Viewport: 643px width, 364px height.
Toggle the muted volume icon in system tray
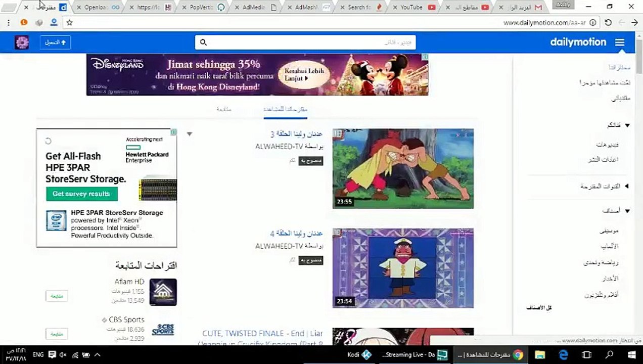[x=63, y=355]
